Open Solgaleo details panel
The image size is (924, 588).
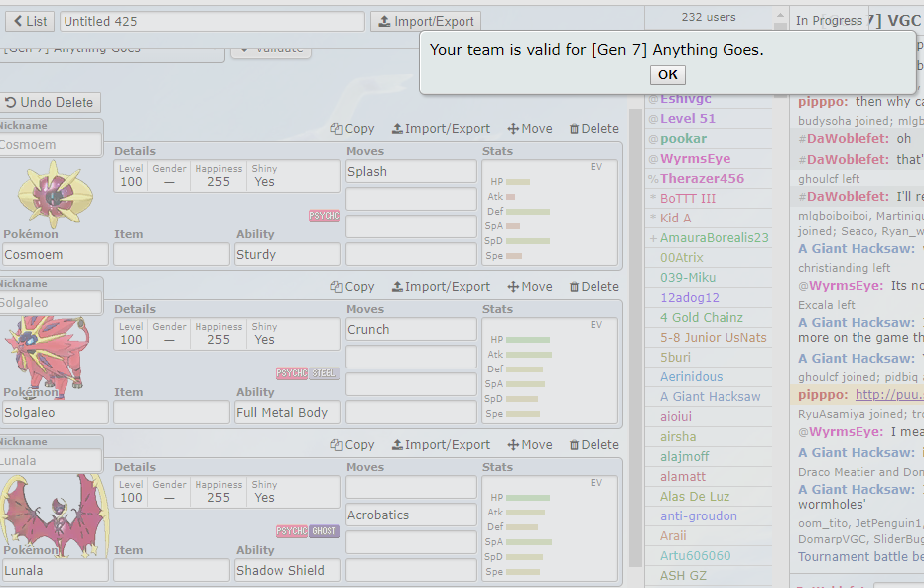[227, 334]
